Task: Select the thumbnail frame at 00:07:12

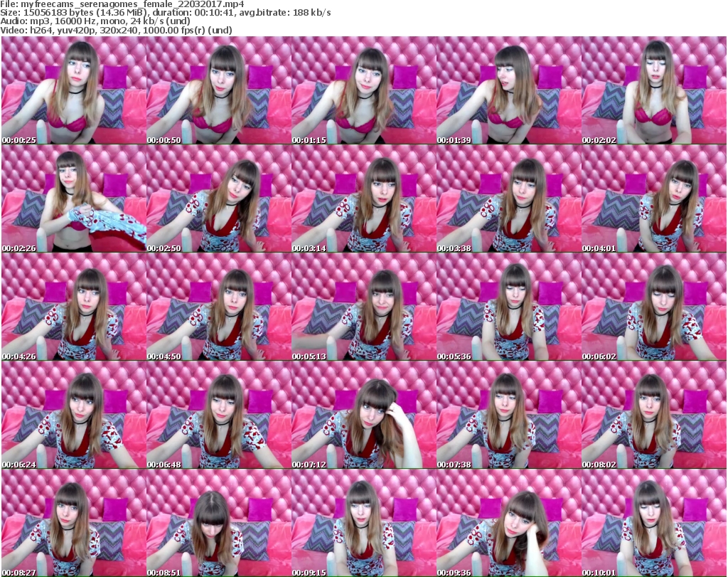Action: click(364, 415)
